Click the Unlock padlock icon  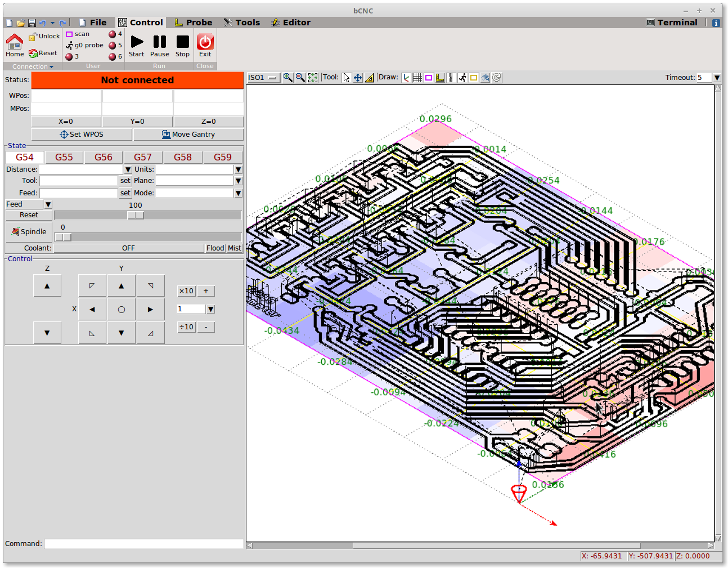(x=33, y=36)
